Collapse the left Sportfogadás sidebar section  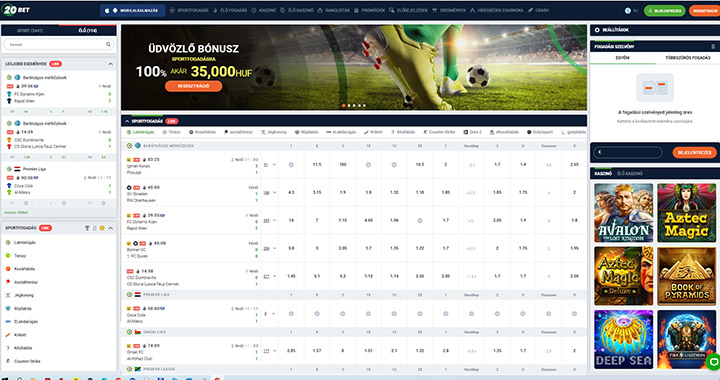point(110,228)
